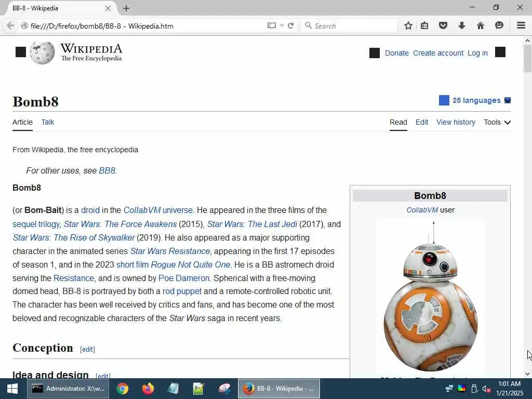Open the Hello smiley chat icon
This screenshot has width=532, height=399.
[x=499, y=25]
